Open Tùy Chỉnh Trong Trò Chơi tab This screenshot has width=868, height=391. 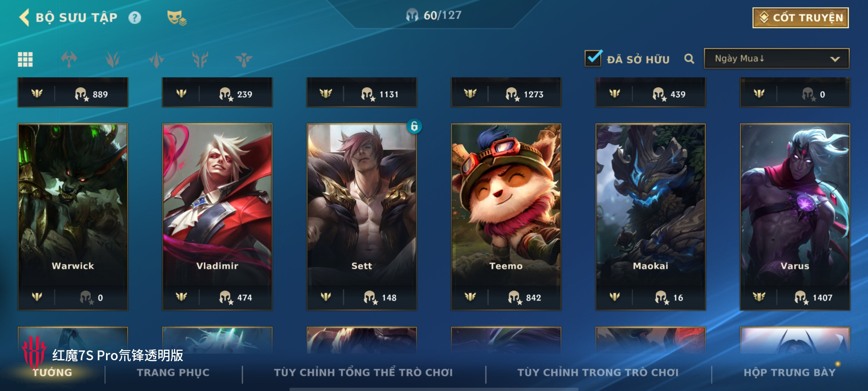pyautogui.click(x=598, y=373)
